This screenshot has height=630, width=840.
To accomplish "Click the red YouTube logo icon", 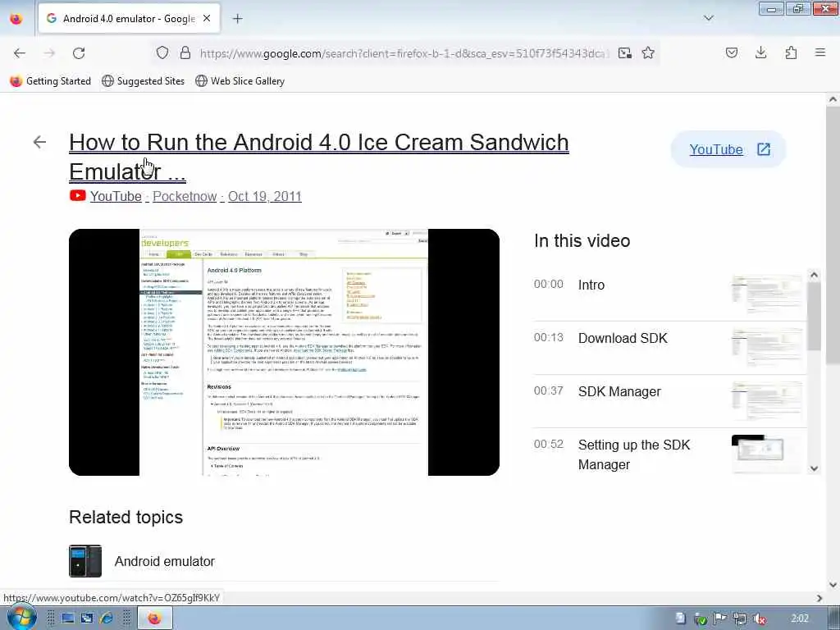I will point(78,195).
